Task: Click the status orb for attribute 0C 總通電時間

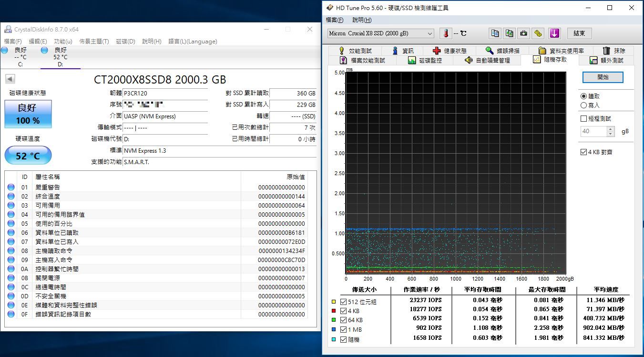Action: coord(11,287)
